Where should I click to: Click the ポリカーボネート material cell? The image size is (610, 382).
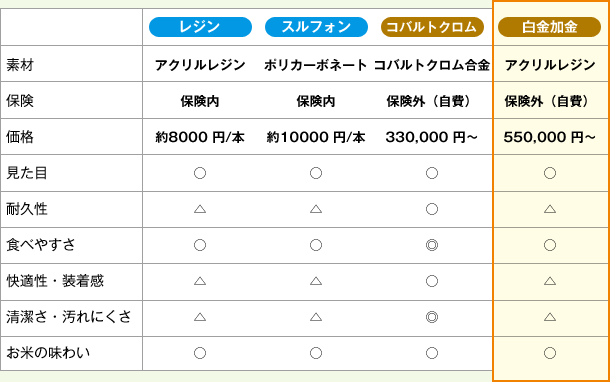(316, 65)
